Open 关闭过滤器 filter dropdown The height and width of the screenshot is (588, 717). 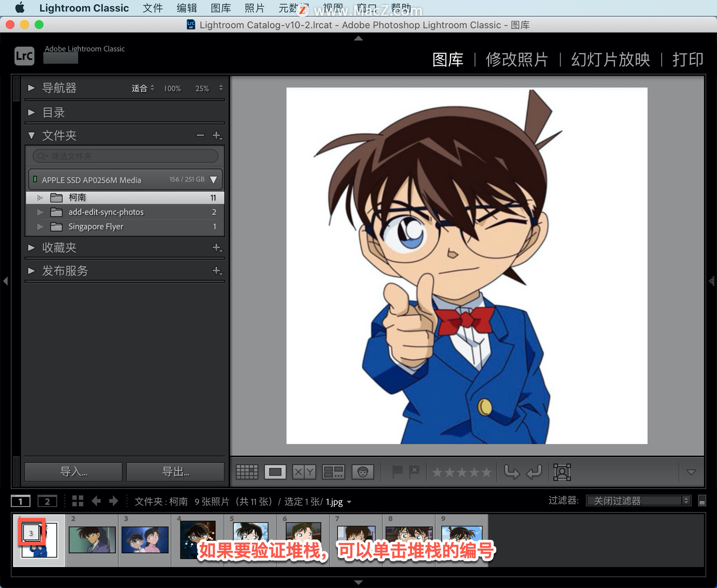click(638, 501)
